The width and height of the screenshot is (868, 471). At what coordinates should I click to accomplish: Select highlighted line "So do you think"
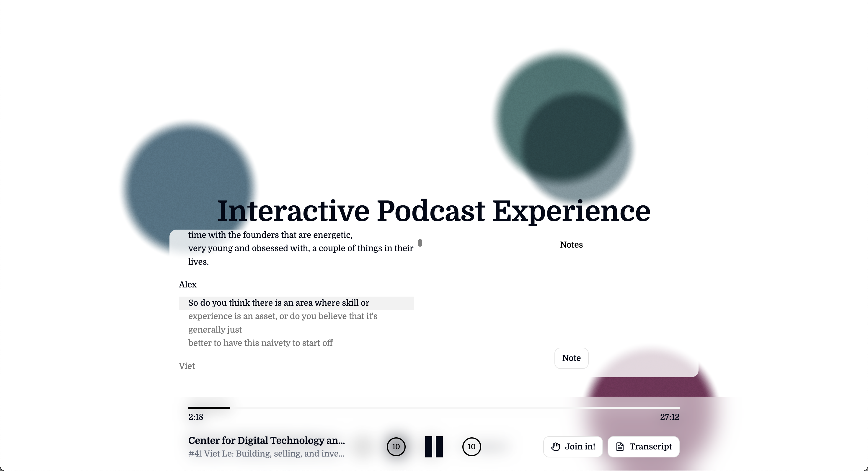click(x=279, y=303)
